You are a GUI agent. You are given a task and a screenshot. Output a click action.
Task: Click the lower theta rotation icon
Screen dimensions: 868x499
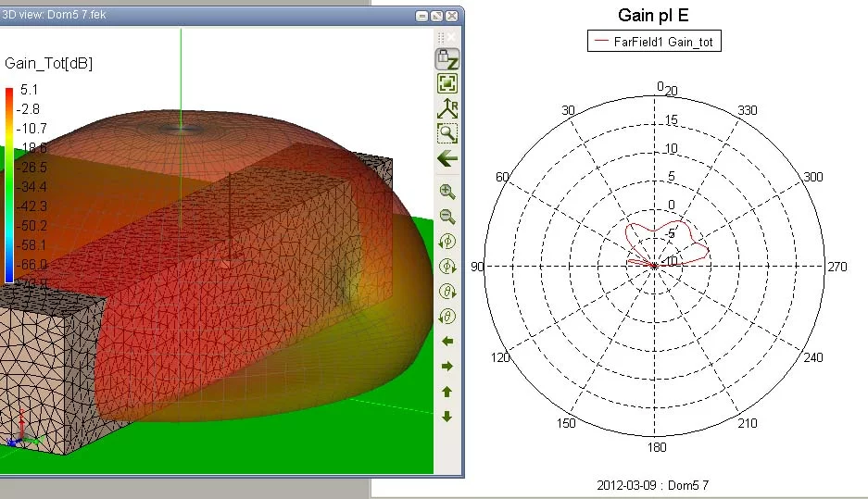click(x=447, y=317)
